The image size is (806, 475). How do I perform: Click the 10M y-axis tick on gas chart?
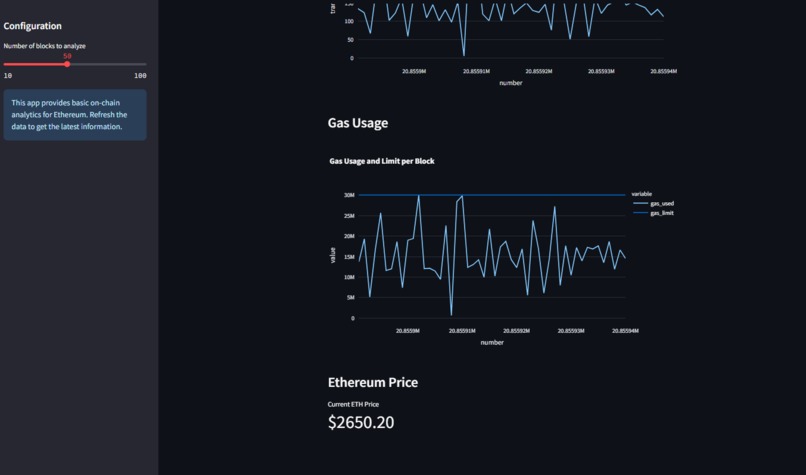[x=349, y=277]
